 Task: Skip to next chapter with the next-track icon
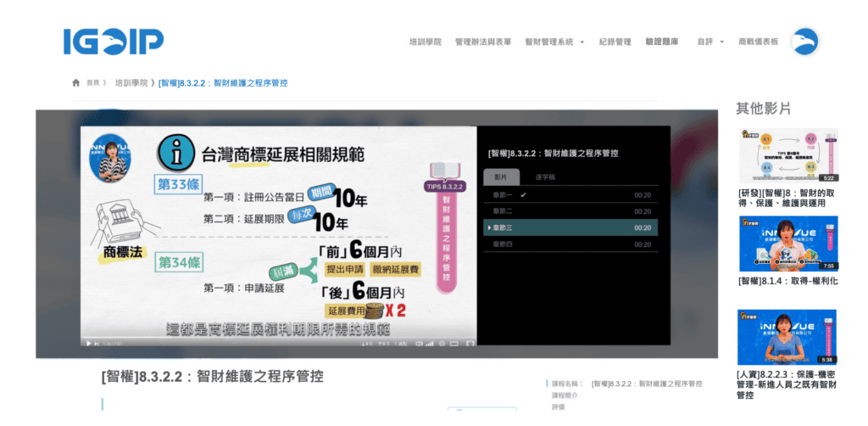96,343
